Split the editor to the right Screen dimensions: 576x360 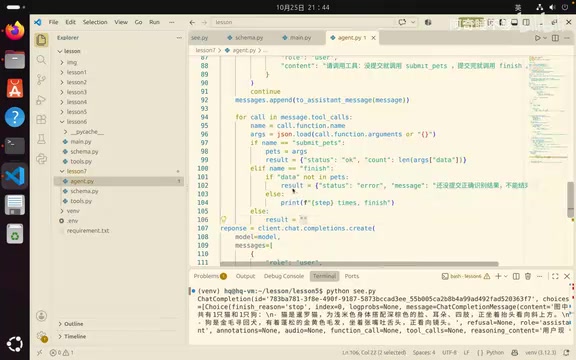point(555,38)
